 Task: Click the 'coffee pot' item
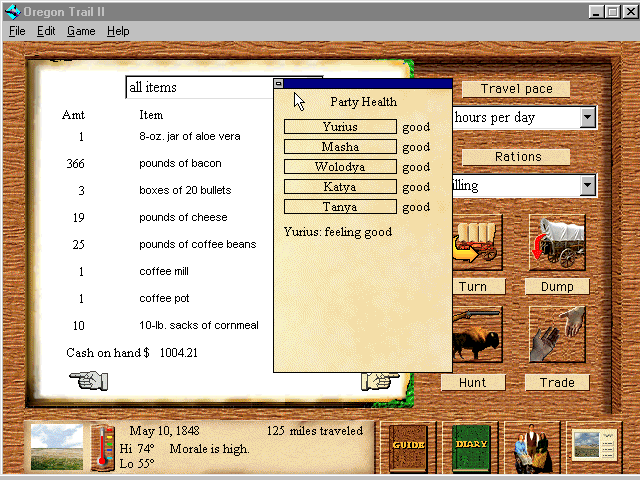[x=164, y=298]
